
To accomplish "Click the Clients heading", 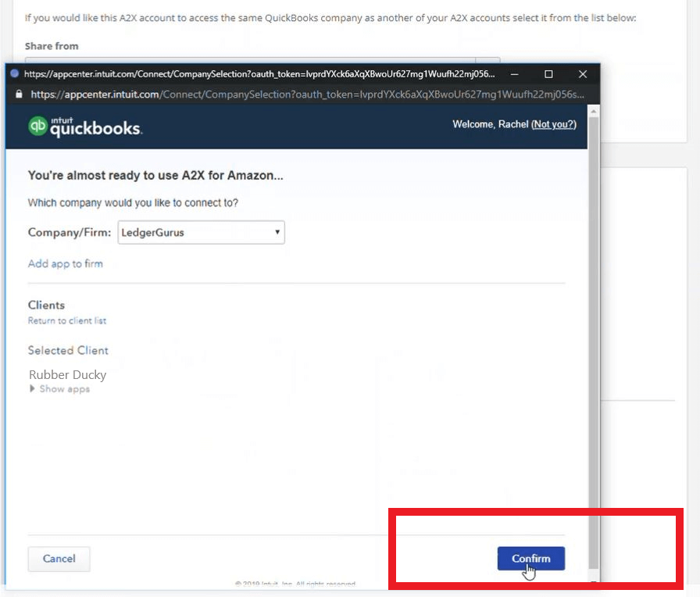I will coord(46,305).
